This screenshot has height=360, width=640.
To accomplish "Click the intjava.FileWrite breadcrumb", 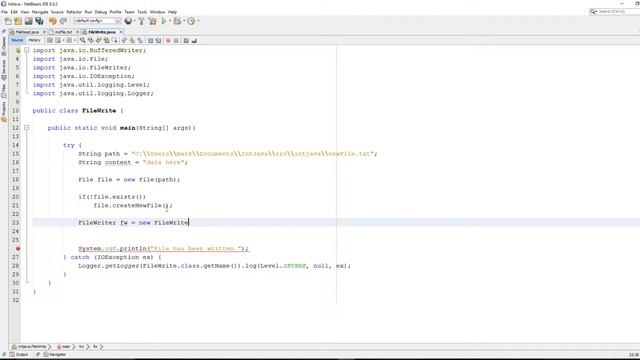I will click(31, 347).
